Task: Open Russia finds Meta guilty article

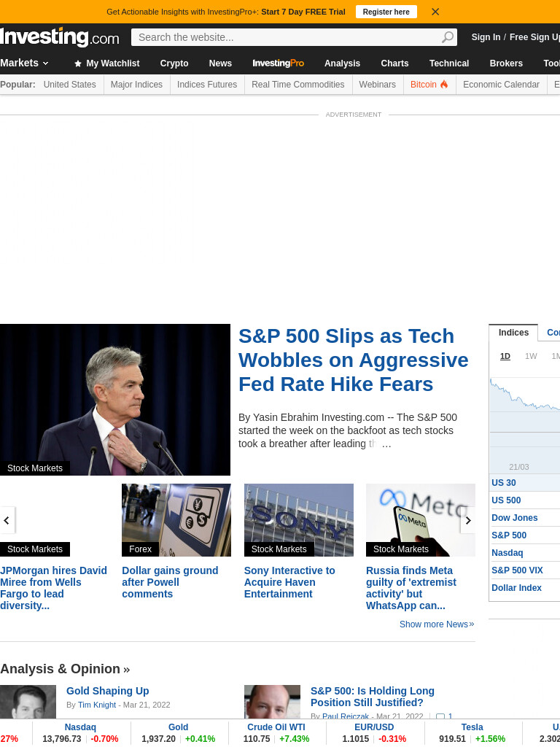Action: [x=411, y=588]
